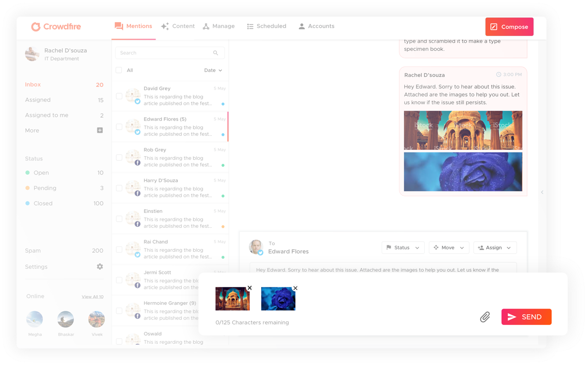The height and width of the screenshot is (365, 588).
Task: Click the SEND button
Action: point(527,317)
